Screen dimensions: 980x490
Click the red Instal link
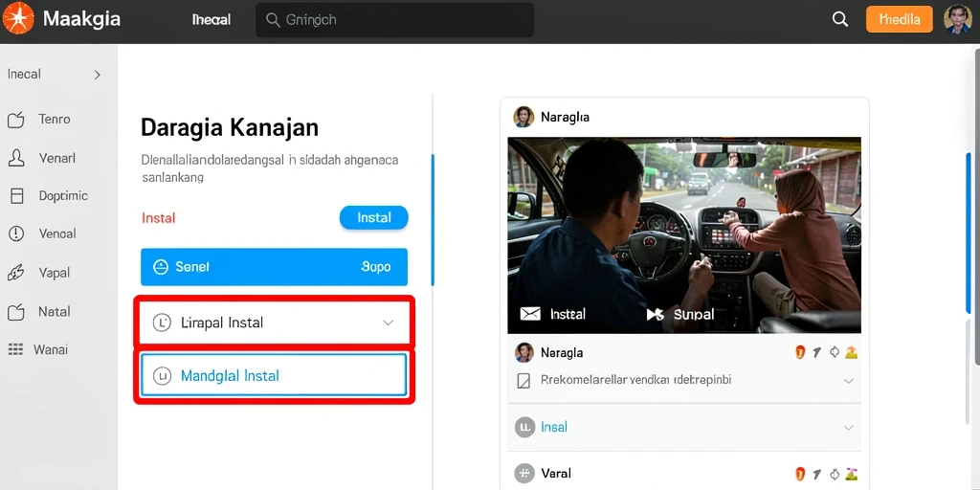[x=159, y=218]
